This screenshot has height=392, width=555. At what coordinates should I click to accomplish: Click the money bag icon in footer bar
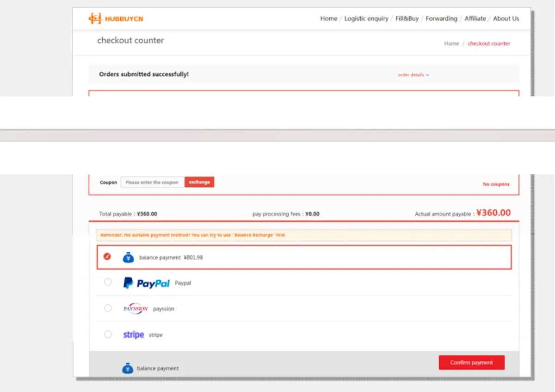click(x=128, y=368)
